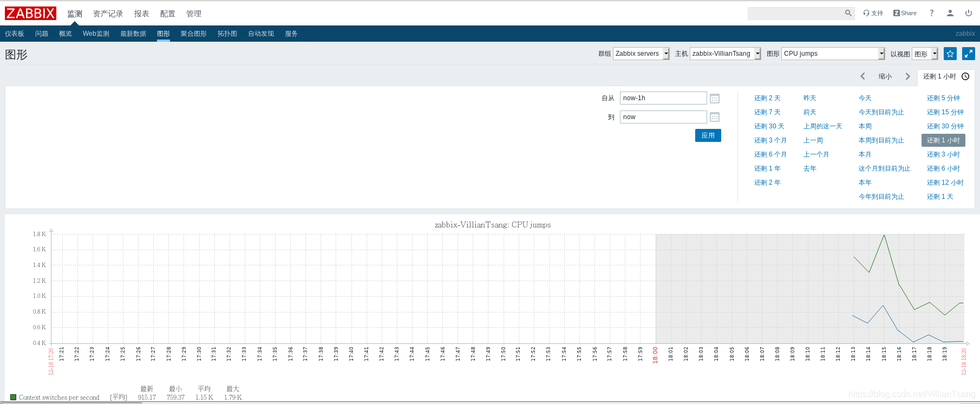Click the search magnifier icon
Image resolution: width=980 pixels, height=404 pixels.
pos(848,13)
